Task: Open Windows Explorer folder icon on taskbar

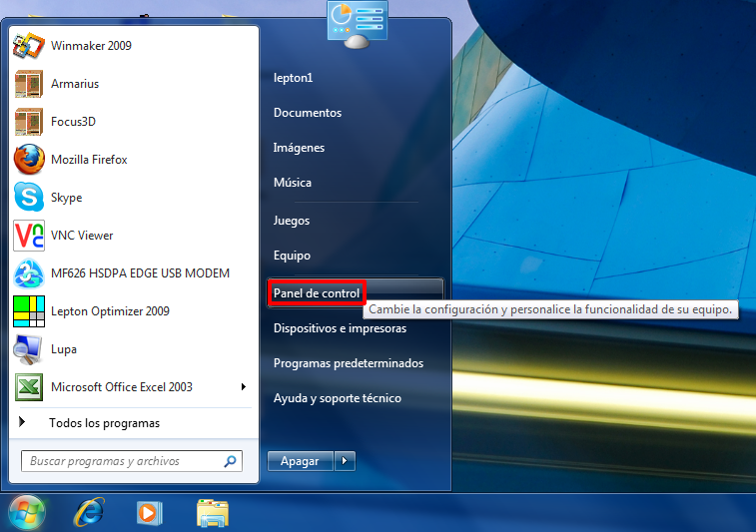Action: [x=213, y=513]
